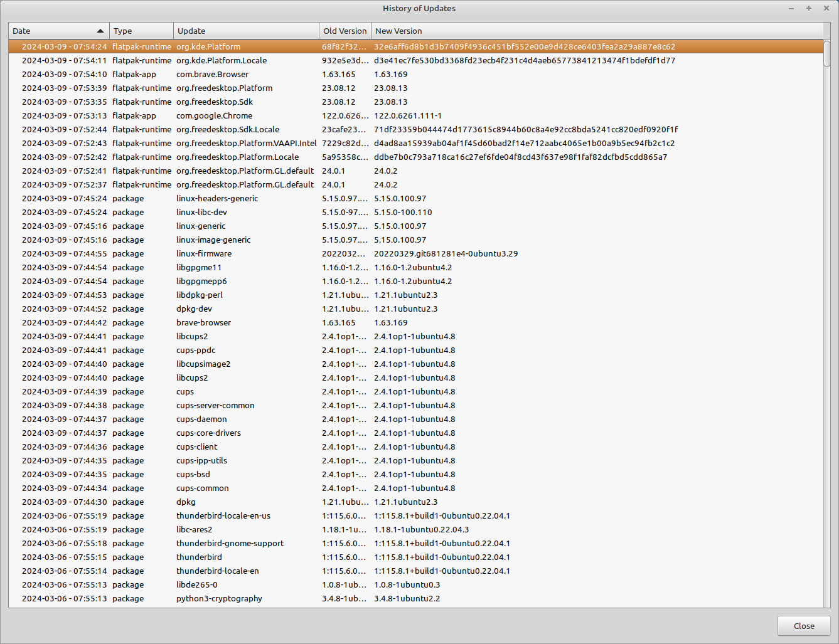The image size is (839, 644).
Task: Maximize the History of Updates window
Action: [809, 8]
